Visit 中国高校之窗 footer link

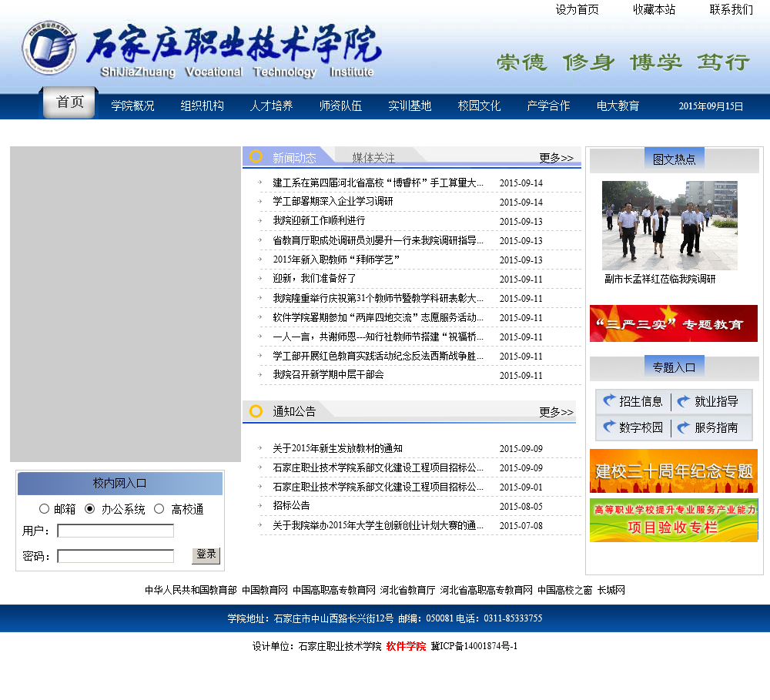tap(564, 590)
